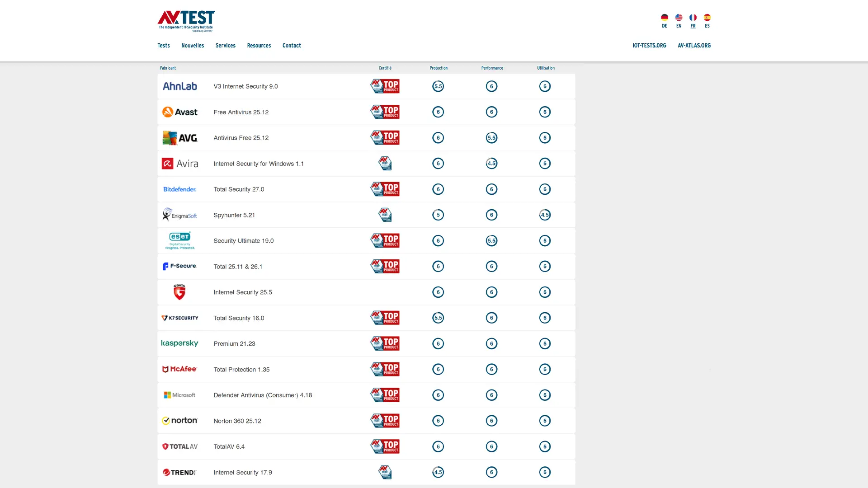Click AhnLab's 5.5 protection score
This screenshot has height=488, width=868.
[438, 86]
